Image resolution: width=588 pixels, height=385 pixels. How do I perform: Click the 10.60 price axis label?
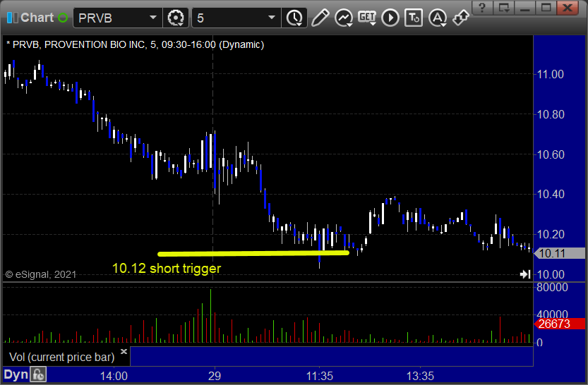(550, 154)
